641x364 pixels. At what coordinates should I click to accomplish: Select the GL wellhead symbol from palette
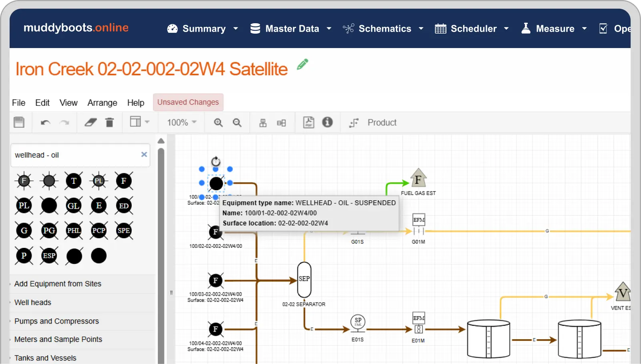point(74,206)
